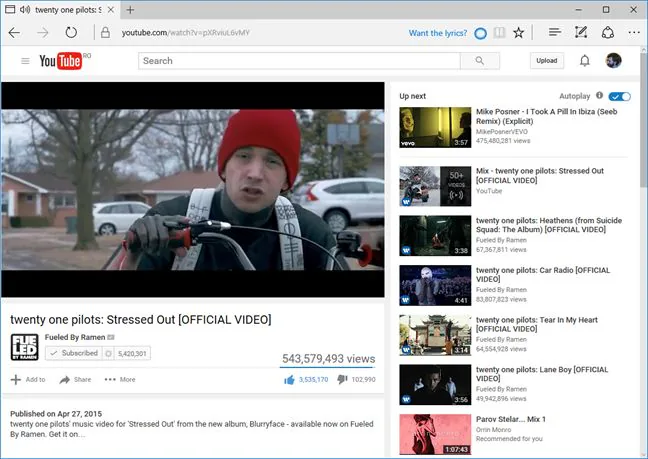Dislike the video with thumbs down icon
The image size is (648, 459).
[x=342, y=379]
